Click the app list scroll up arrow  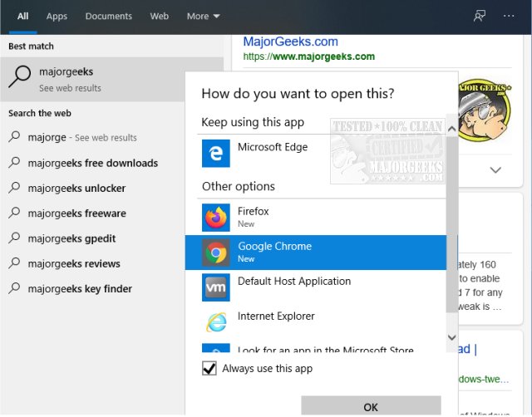[451, 129]
